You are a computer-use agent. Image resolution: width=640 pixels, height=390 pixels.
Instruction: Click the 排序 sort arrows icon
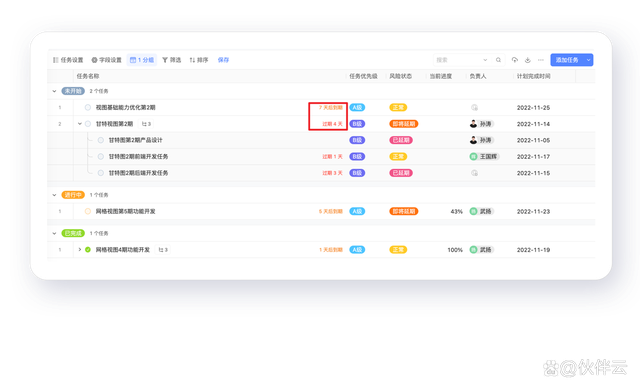pyautogui.click(x=192, y=60)
